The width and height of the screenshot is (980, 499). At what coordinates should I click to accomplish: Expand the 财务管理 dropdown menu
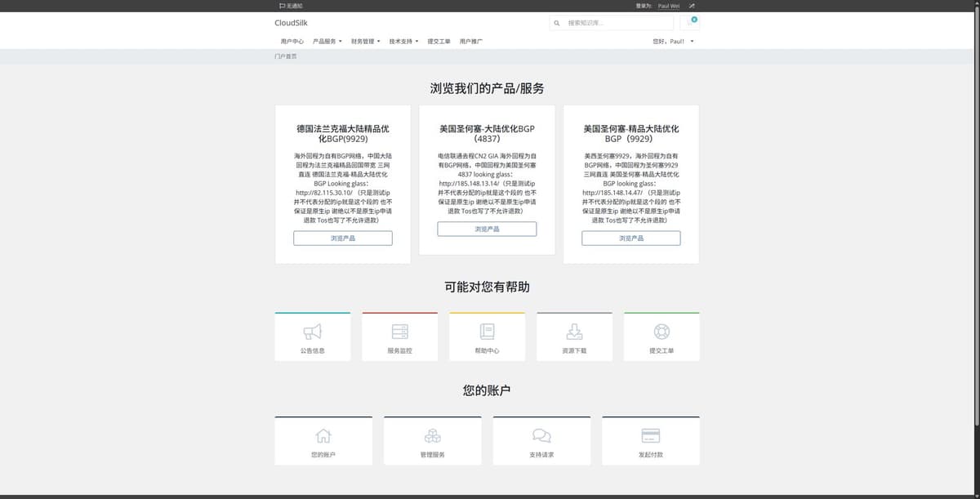[x=366, y=41]
